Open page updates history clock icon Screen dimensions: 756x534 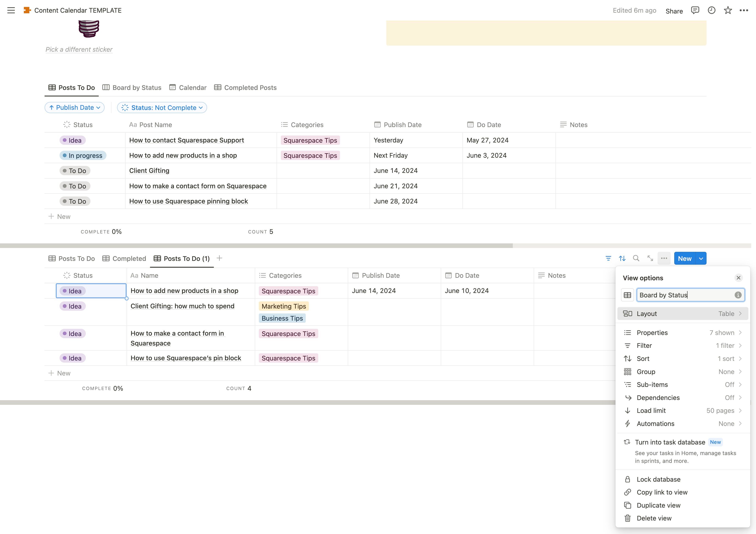[711, 11]
